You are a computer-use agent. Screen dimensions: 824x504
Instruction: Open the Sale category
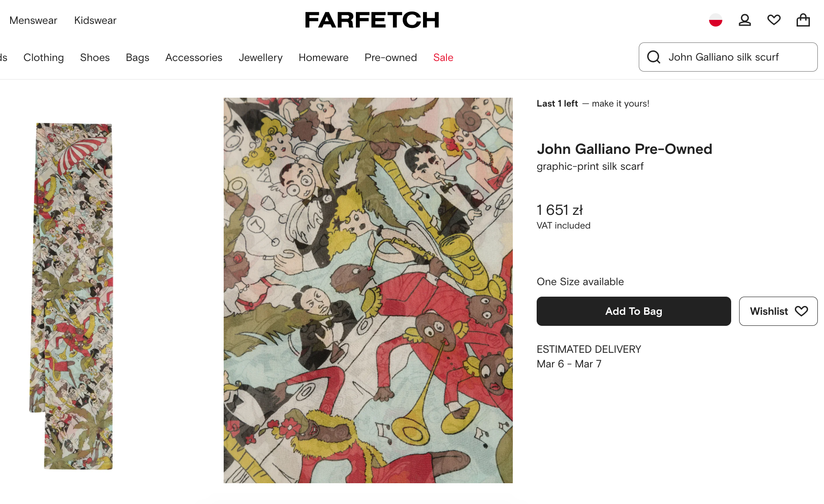(443, 57)
